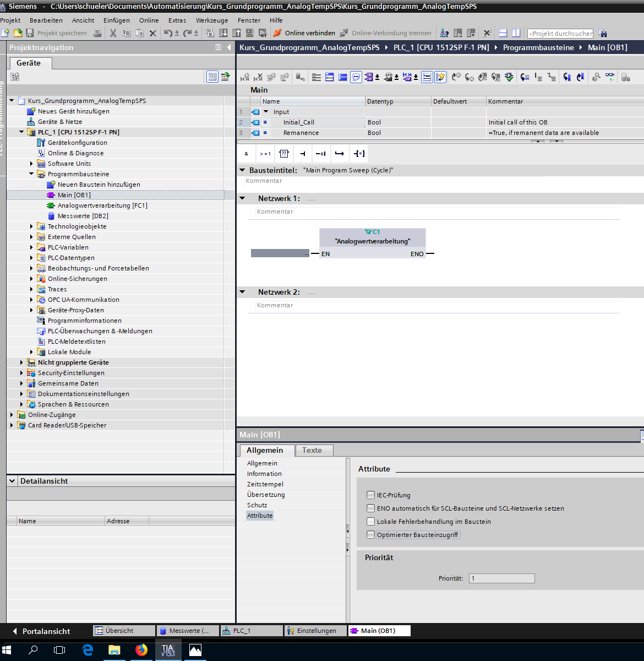
Task: Check Optimierter Bausteinzugriff option
Action: click(371, 535)
